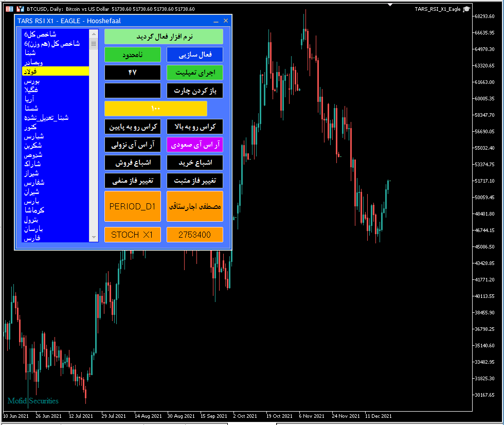Click the chart table icon beside BTCUSD title
The height and width of the screenshot is (425, 504).
click(9, 9)
